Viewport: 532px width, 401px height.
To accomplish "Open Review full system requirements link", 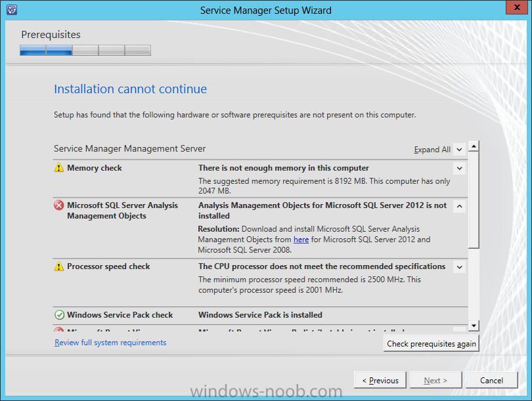I will tap(110, 343).
